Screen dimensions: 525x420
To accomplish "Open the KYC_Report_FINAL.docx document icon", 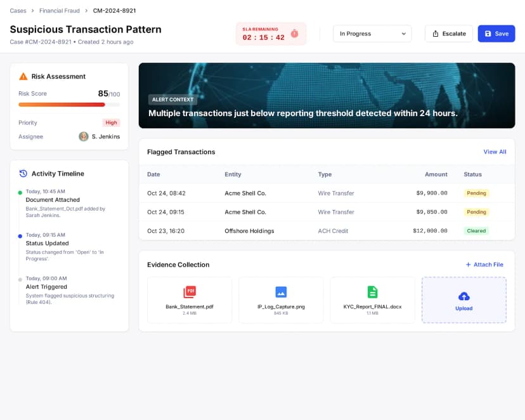I will 372,292.
